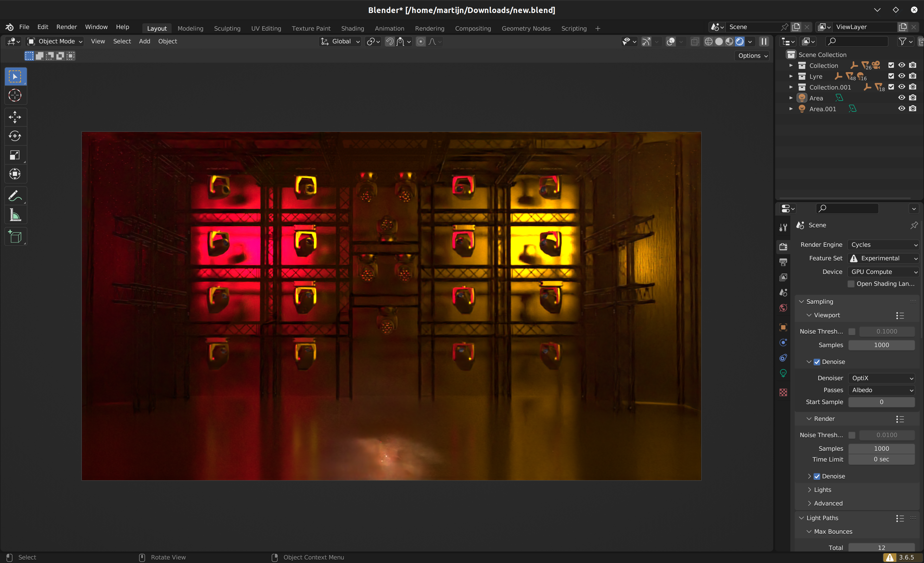Viewport: 924px width, 563px height.
Task: Select the Add Cube tool
Action: coord(15,236)
